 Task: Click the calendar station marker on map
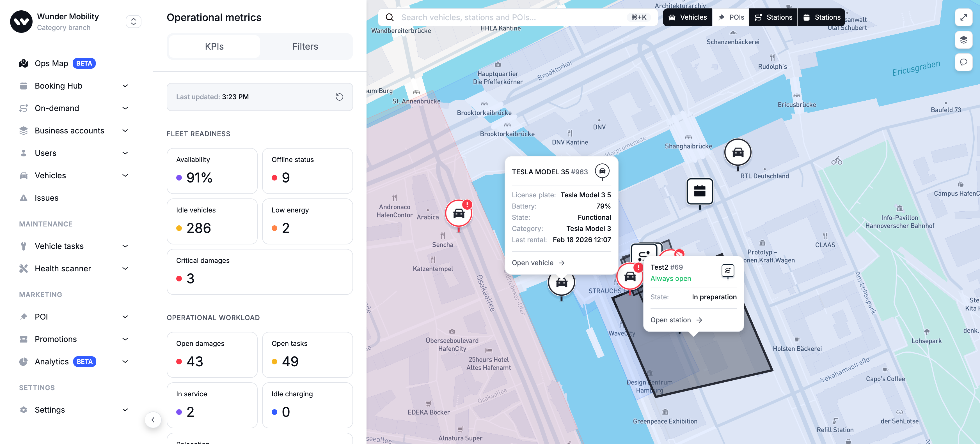(699, 191)
